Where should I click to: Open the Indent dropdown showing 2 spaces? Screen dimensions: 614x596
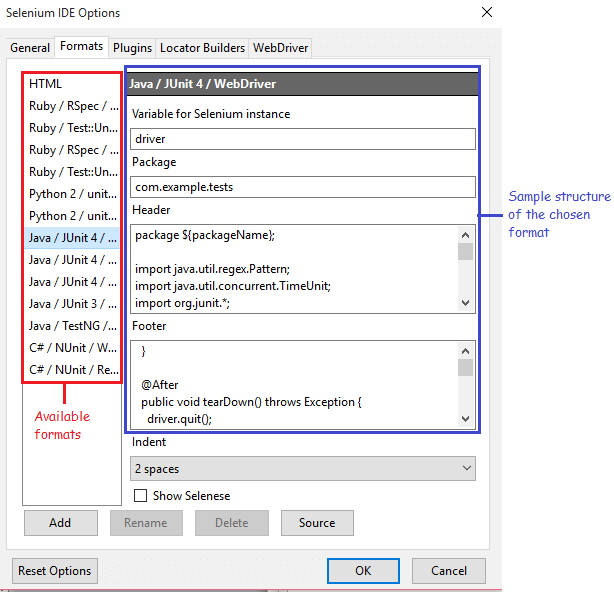(x=303, y=468)
